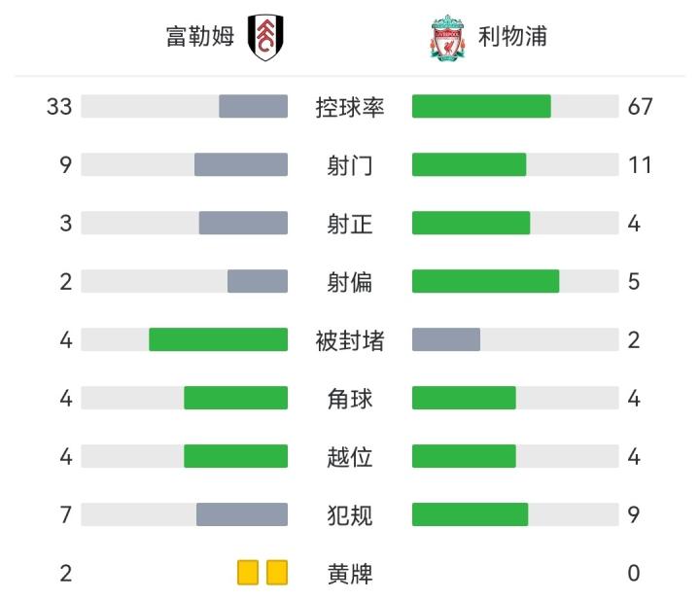Click the 黄牌 yellow cards label
This screenshot has height=600, width=700.
(350, 574)
